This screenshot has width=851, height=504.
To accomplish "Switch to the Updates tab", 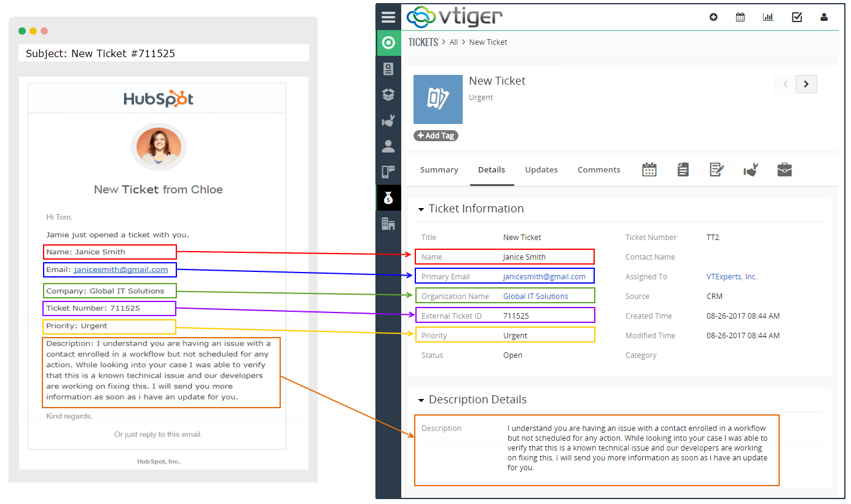I will click(541, 170).
